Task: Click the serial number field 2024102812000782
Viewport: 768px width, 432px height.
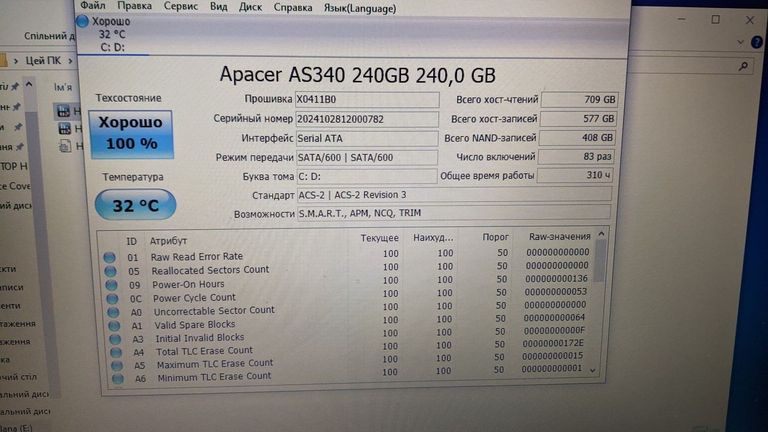Action: coord(367,119)
